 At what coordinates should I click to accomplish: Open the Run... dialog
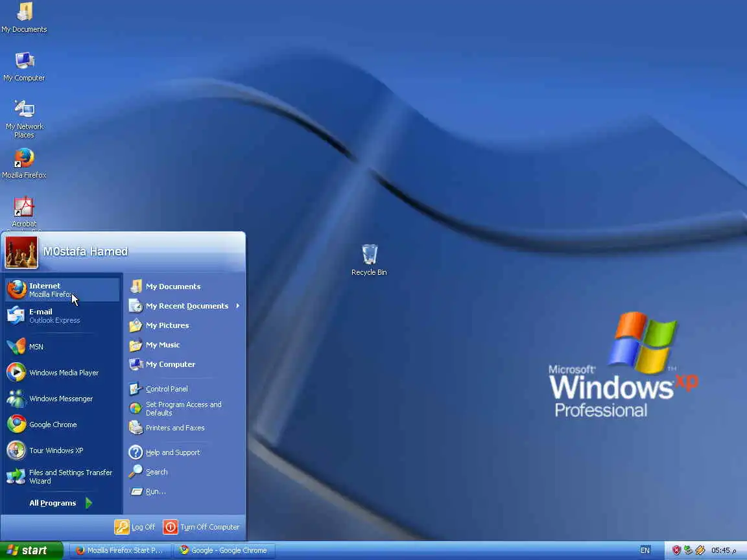pyautogui.click(x=185, y=491)
